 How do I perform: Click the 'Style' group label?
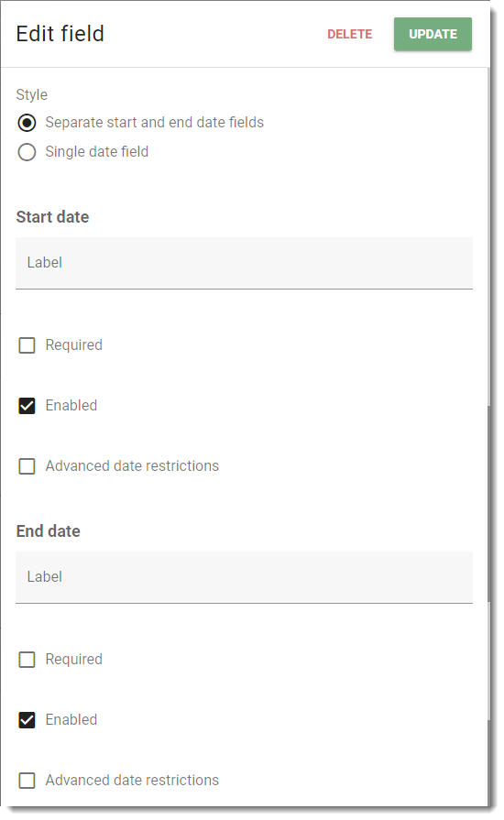click(x=32, y=94)
